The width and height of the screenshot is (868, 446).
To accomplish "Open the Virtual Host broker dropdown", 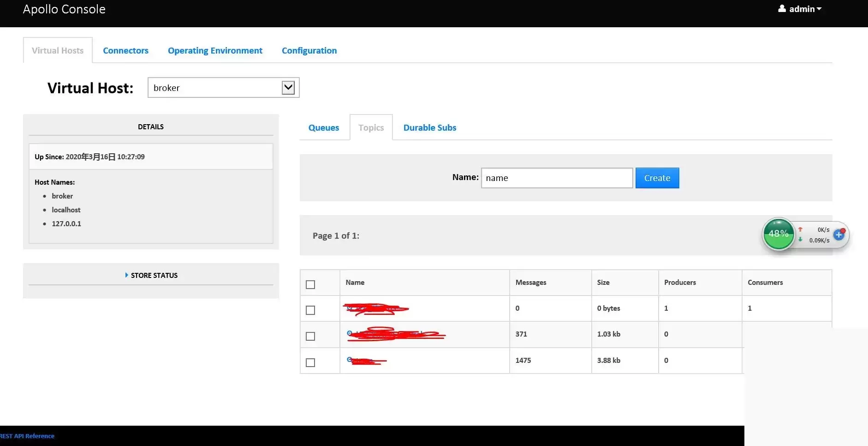I will coord(223,88).
